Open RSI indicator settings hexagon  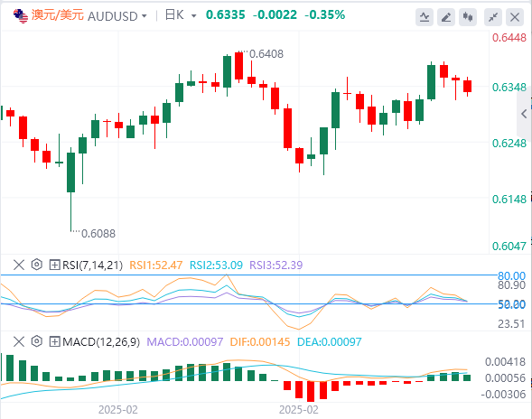pos(37,265)
